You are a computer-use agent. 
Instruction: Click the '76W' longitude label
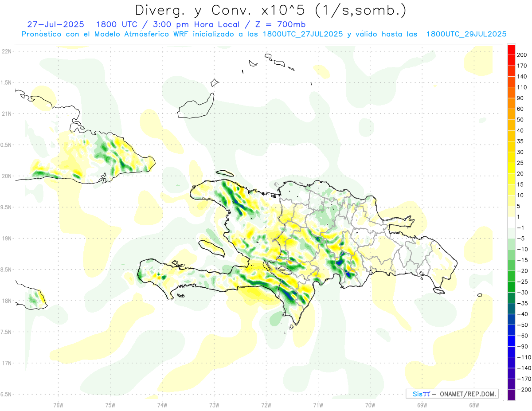[x=58, y=405]
